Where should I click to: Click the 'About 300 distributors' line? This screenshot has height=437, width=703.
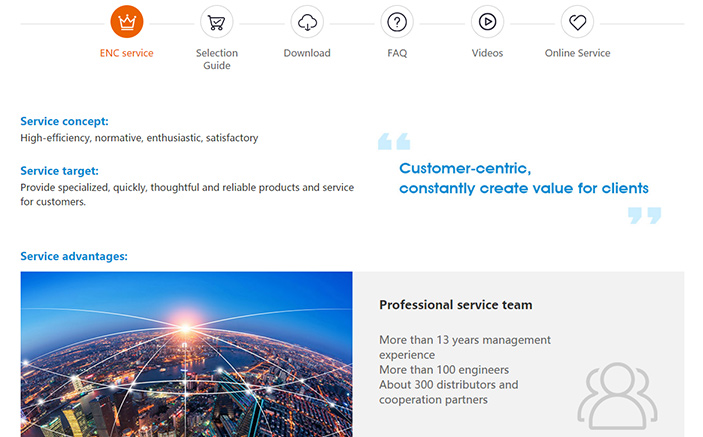[x=449, y=392]
